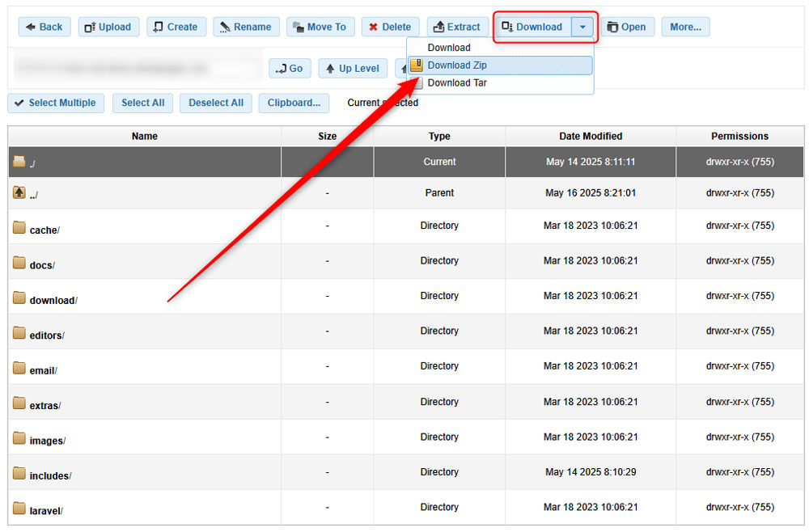Select the Extract archive icon

coord(458,26)
